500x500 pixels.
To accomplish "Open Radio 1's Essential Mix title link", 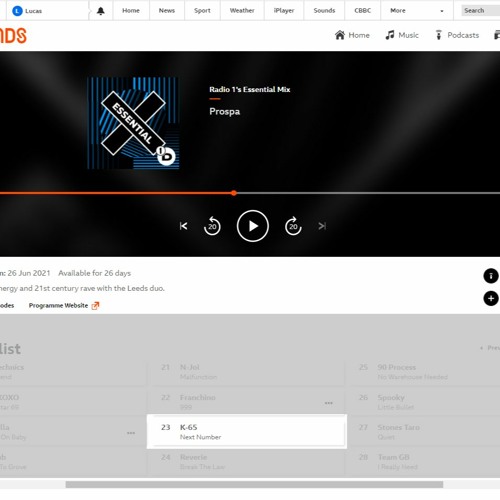I will (x=250, y=89).
